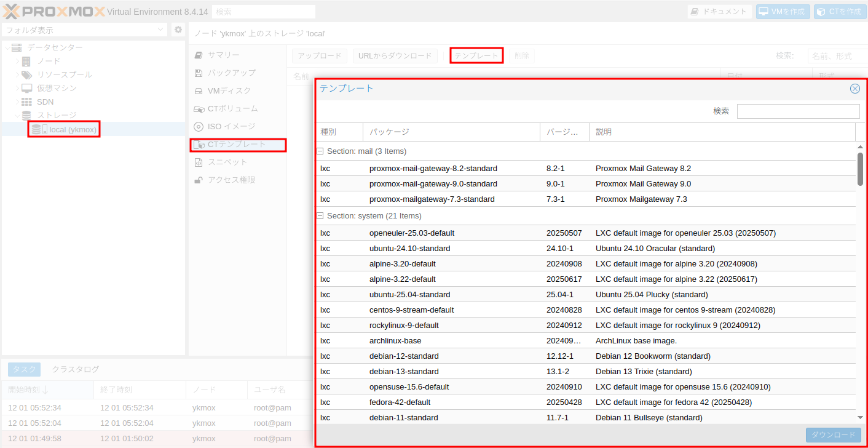Close the テンプレート dialog
This screenshot has width=868, height=448.
pos(854,89)
